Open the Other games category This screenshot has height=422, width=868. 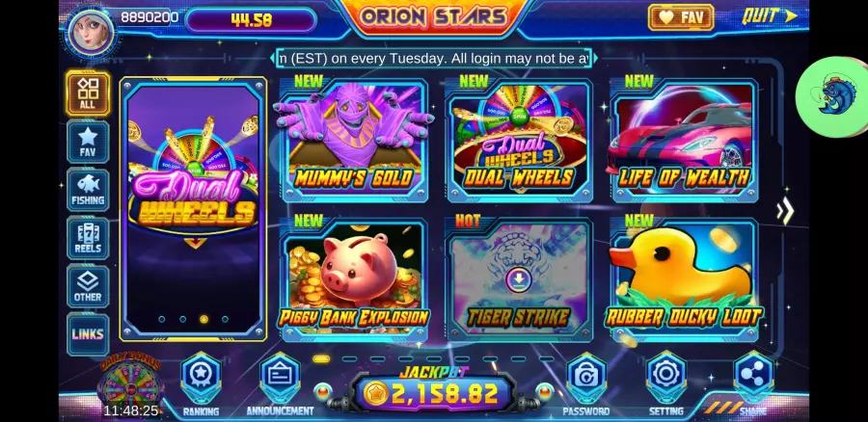tap(88, 286)
